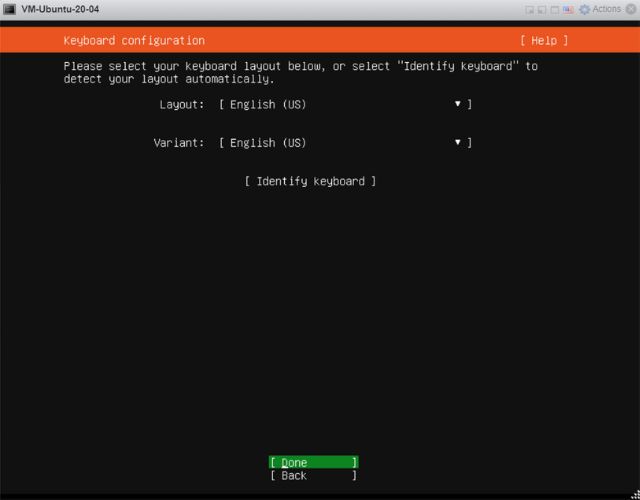Screen dimensions: 640x500
Task: Click the Layout: label
Action: click(182, 104)
